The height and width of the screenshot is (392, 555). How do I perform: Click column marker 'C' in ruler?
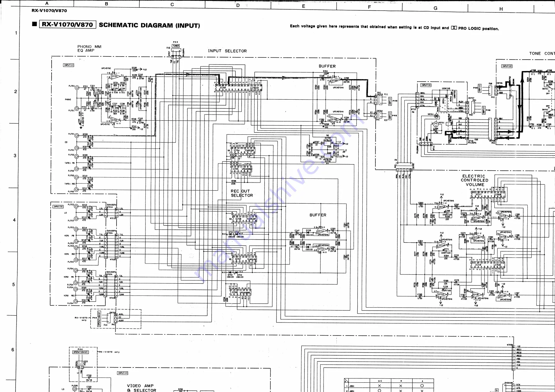[x=172, y=5]
